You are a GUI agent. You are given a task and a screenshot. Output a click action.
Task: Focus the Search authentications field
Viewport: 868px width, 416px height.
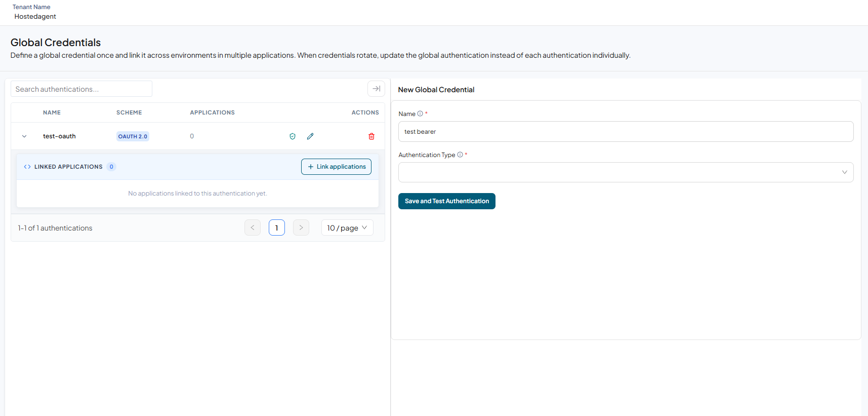click(x=81, y=89)
